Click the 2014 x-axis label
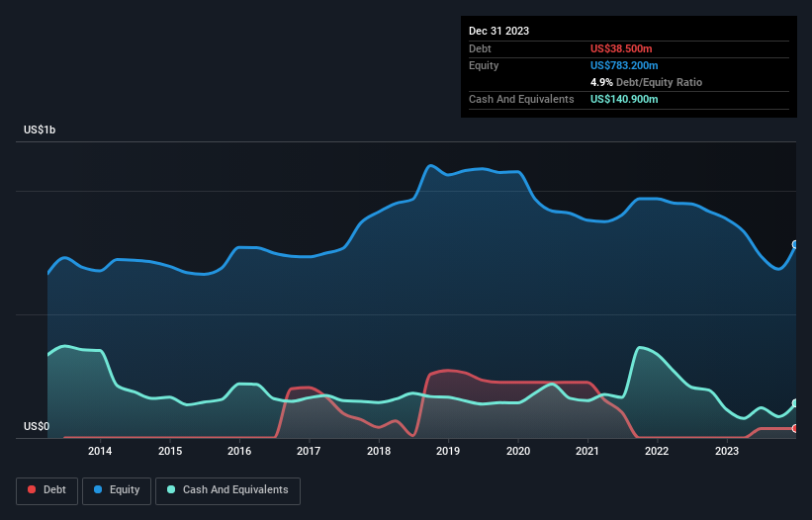The image size is (812, 520). coord(100,451)
